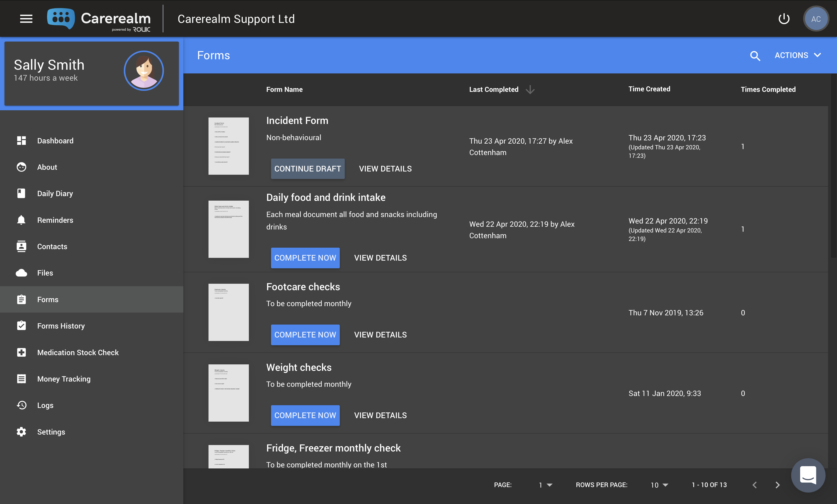The width and height of the screenshot is (837, 504).
Task: Complete Footcare checks now
Action: click(305, 335)
